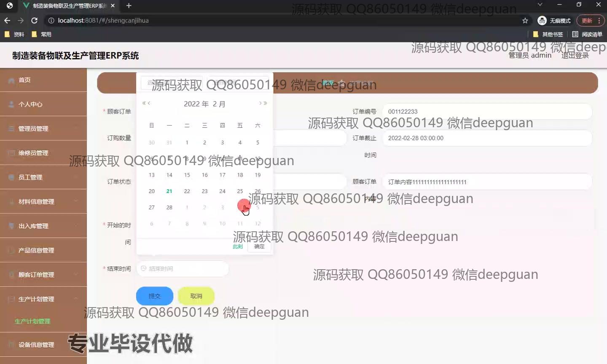This screenshot has width=607, height=364.
Task: Cancel the form with 取消 button
Action: coord(196,296)
